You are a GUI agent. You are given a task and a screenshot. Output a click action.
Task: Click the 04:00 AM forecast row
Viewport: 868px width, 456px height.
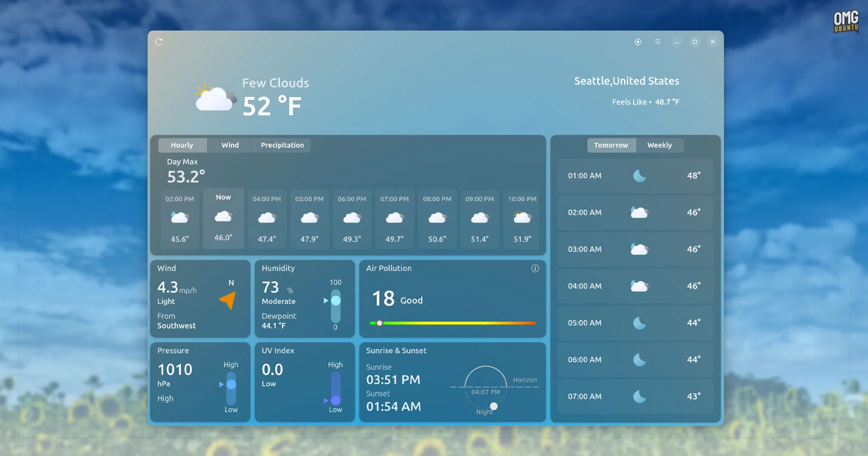click(x=635, y=286)
